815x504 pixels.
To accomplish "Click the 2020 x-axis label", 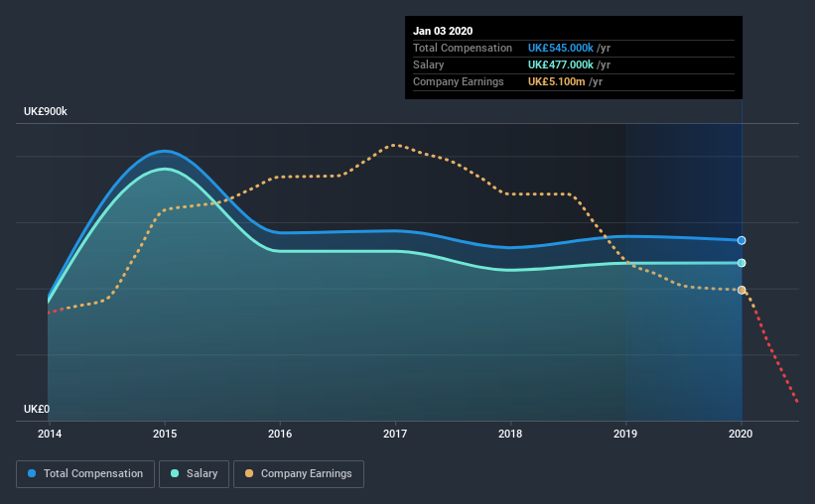I will pyautogui.click(x=741, y=434).
